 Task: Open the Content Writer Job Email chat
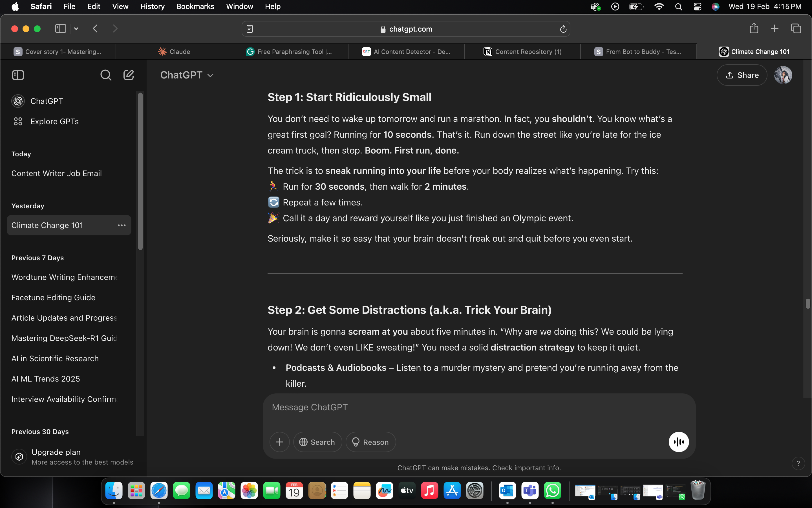coord(69,173)
